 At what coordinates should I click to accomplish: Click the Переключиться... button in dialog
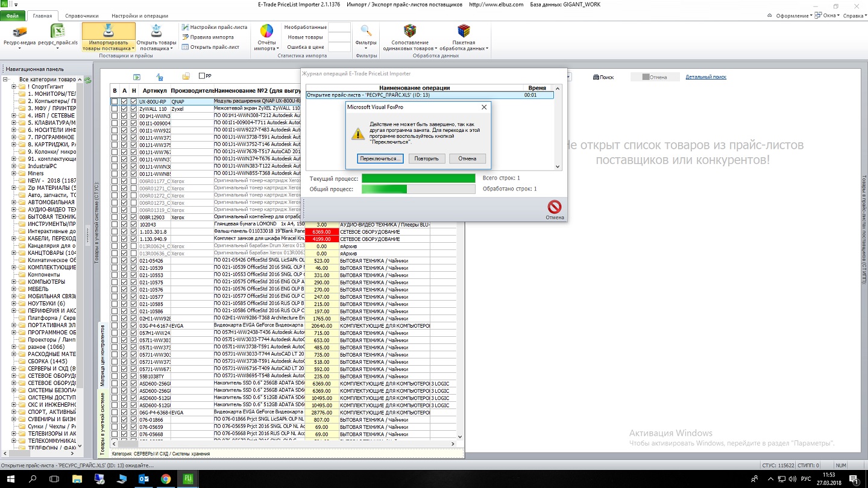[379, 158]
